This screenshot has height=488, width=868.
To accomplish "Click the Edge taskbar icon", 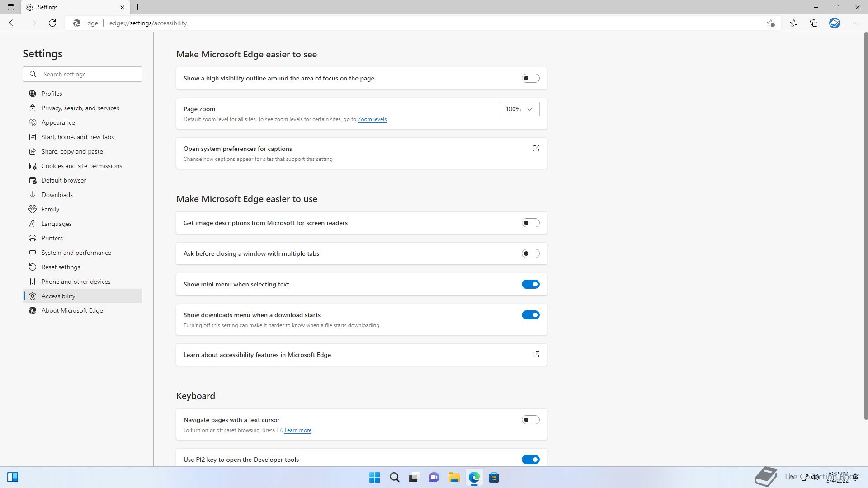I will 474,478.
